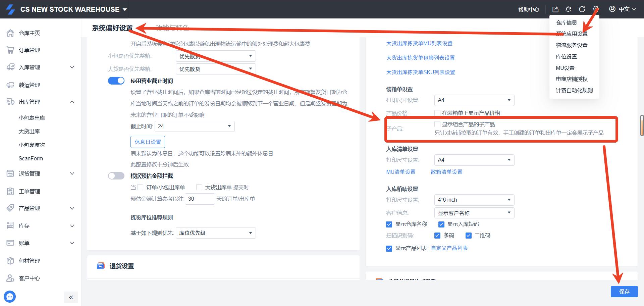Viewport: 644px width, 306px height.
Task: Click the vertical scrollbar handle
Action: (x=642, y=125)
